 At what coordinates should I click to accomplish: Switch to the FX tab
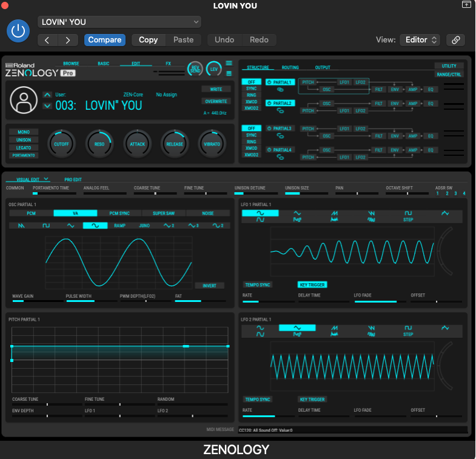[x=168, y=64]
